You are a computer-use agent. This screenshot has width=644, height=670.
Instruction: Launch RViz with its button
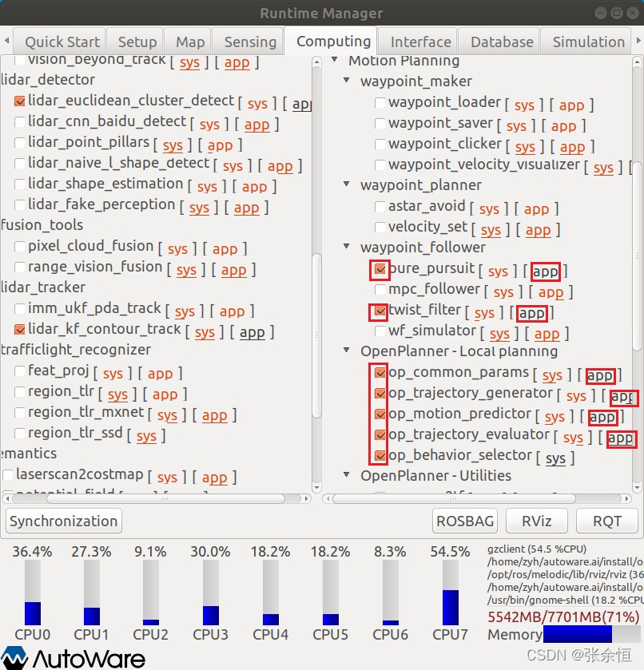click(x=537, y=521)
